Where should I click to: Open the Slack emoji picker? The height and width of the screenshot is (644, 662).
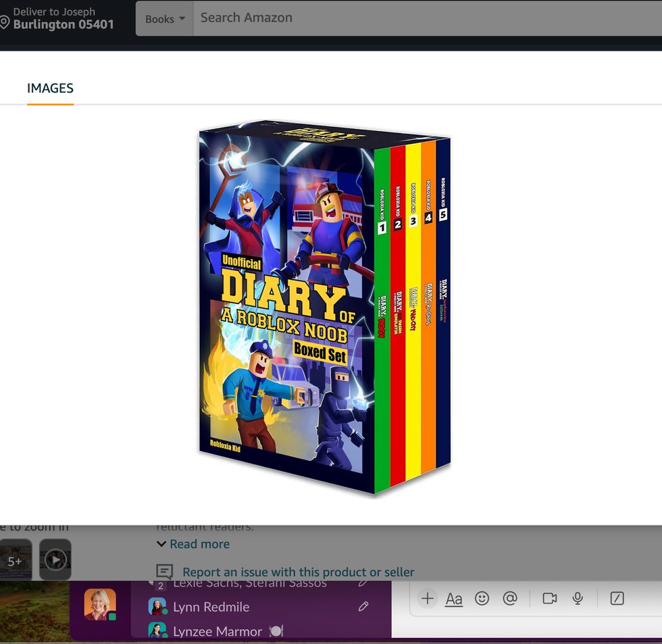[x=482, y=599]
